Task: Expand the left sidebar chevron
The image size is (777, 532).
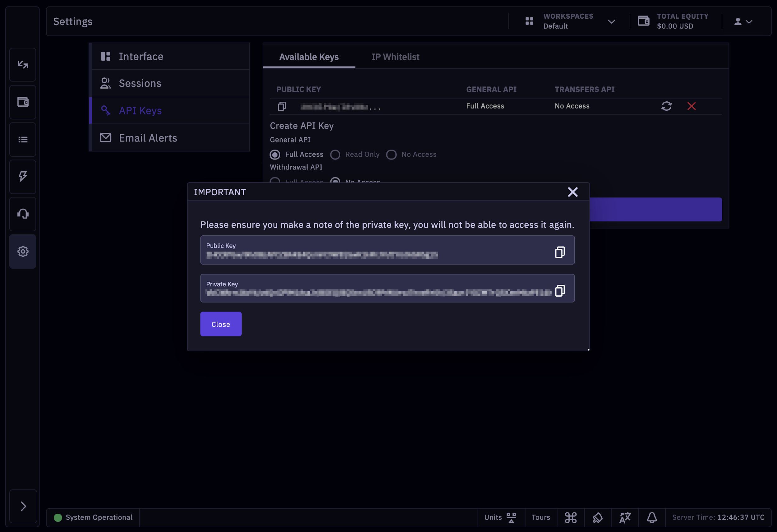Action: (23, 506)
